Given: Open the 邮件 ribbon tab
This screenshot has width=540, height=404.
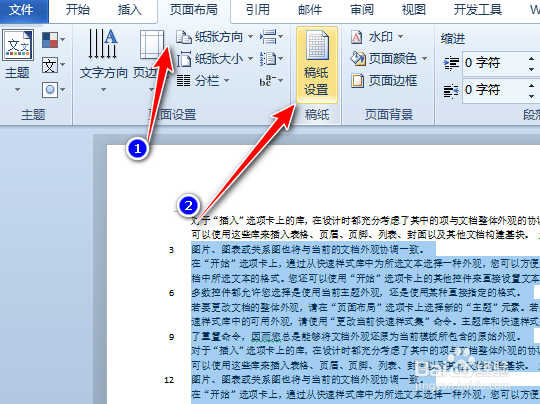Looking at the screenshot, I should click(x=310, y=10).
